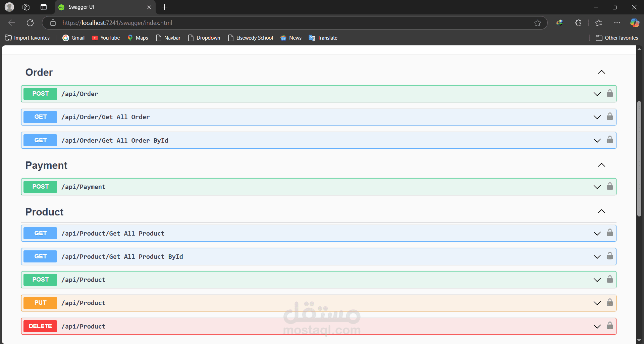The height and width of the screenshot is (344, 644).
Task: Open the tab actions menu icon
Action: [44, 7]
